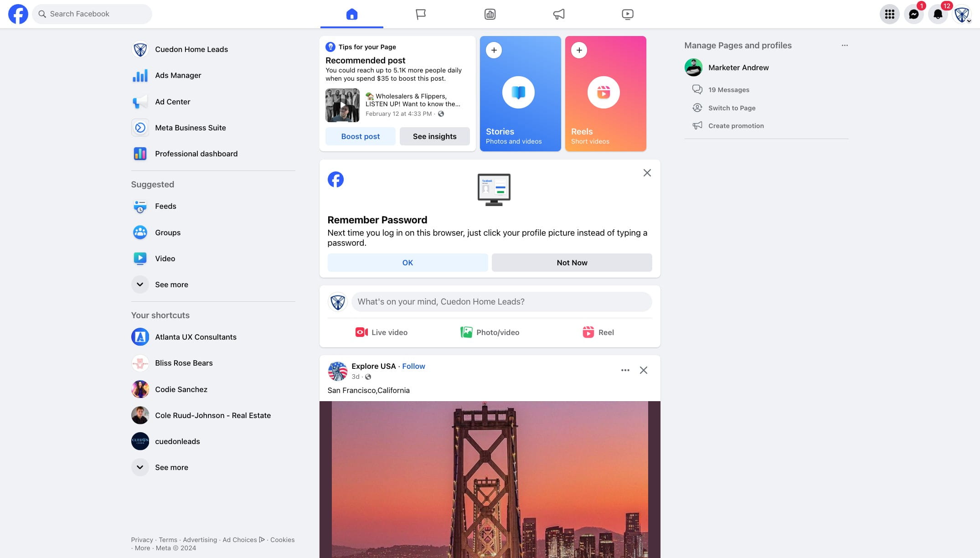Viewport: 980px width, 558px height.
Task: Open Atlanta UX Consultants shortcut
Action: tap(213, 337)
